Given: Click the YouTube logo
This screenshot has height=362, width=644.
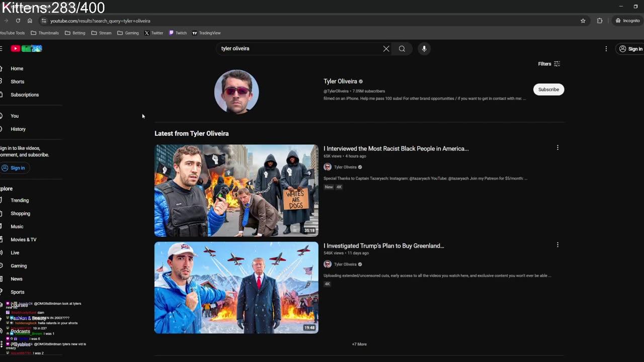Looking at the screenshot, I should point(27,48).
